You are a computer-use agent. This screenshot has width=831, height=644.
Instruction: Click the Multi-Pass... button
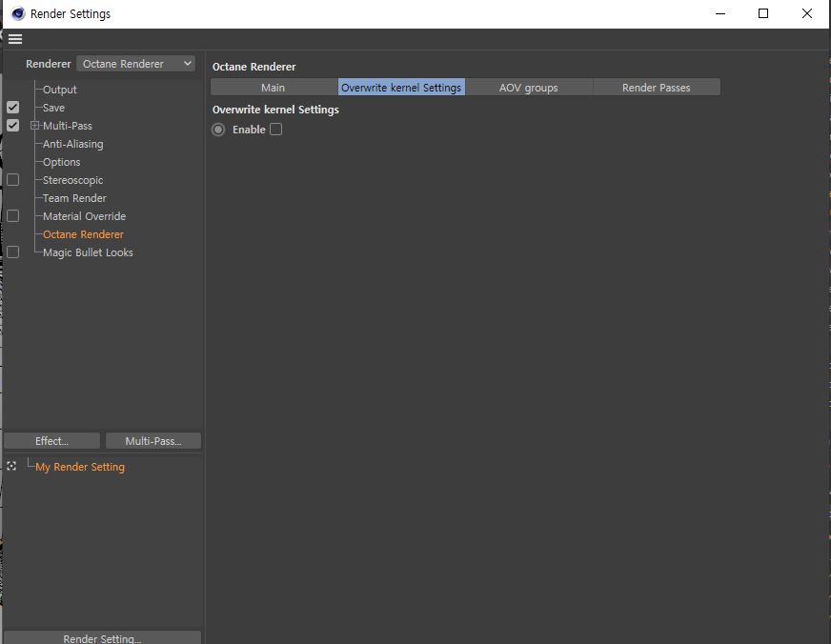point(153,441)
